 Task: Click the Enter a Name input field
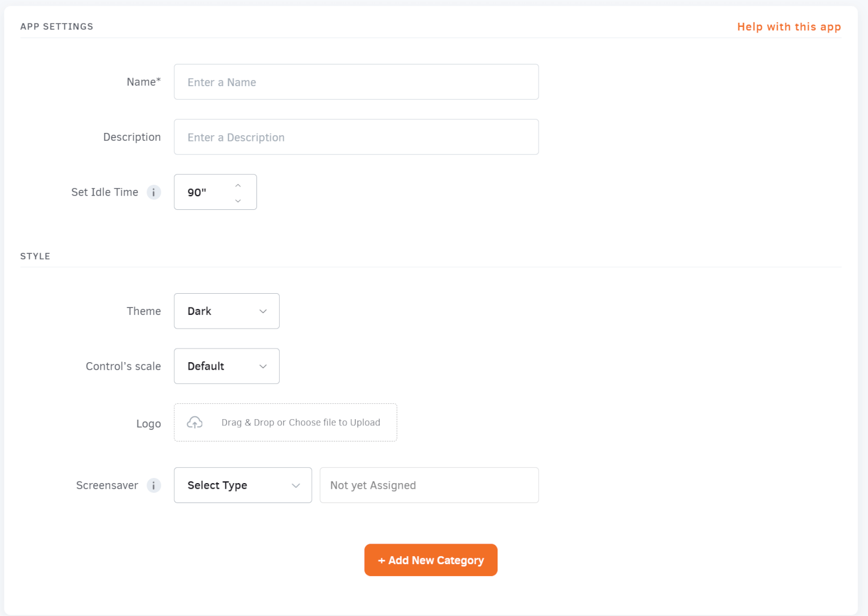tap(356, 82)
